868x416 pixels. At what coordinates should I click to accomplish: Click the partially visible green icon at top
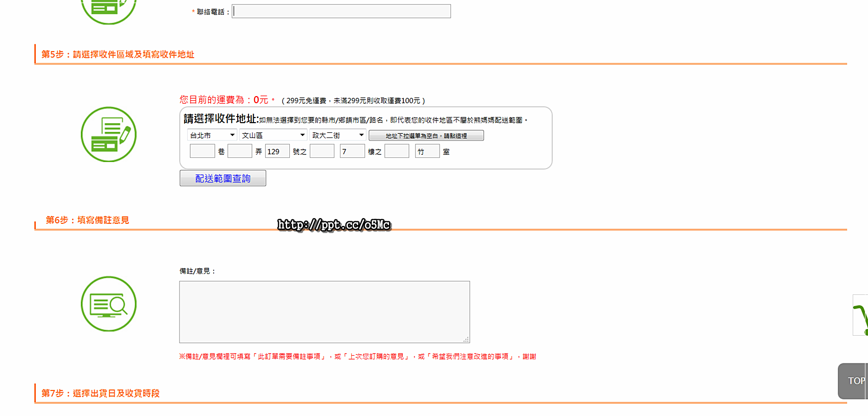108,9
